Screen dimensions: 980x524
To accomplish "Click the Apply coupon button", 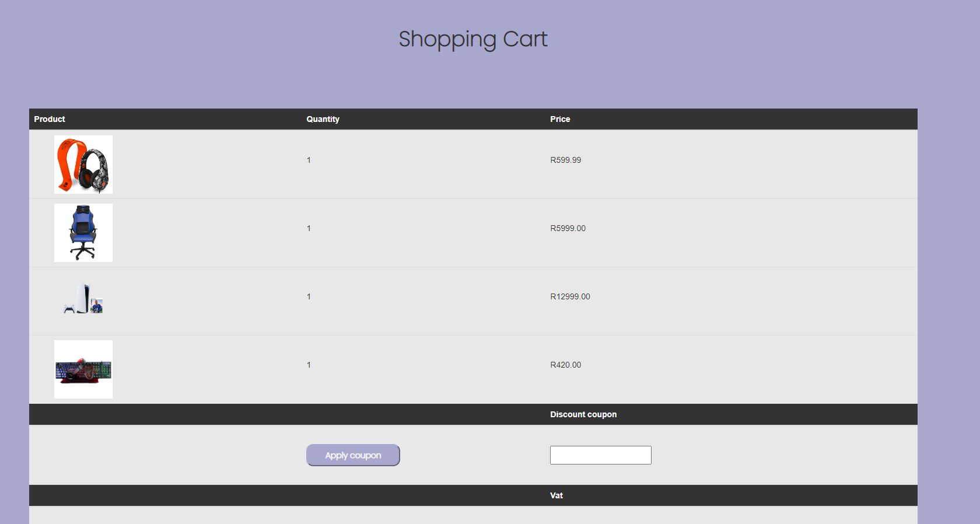I will click(x=353, y=455).
